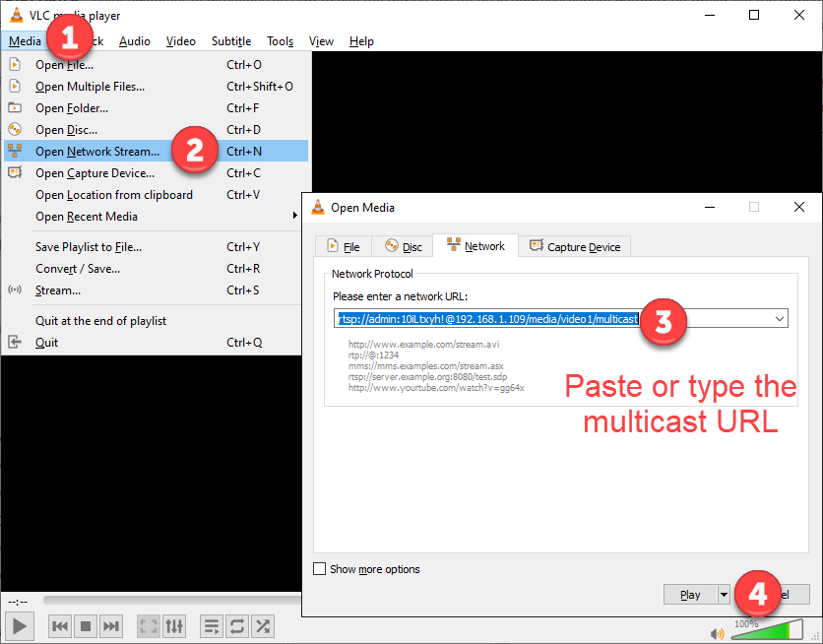Jump back to the previous media item
Viewport: 823px width, 644px height.
(x=60, y=625)
